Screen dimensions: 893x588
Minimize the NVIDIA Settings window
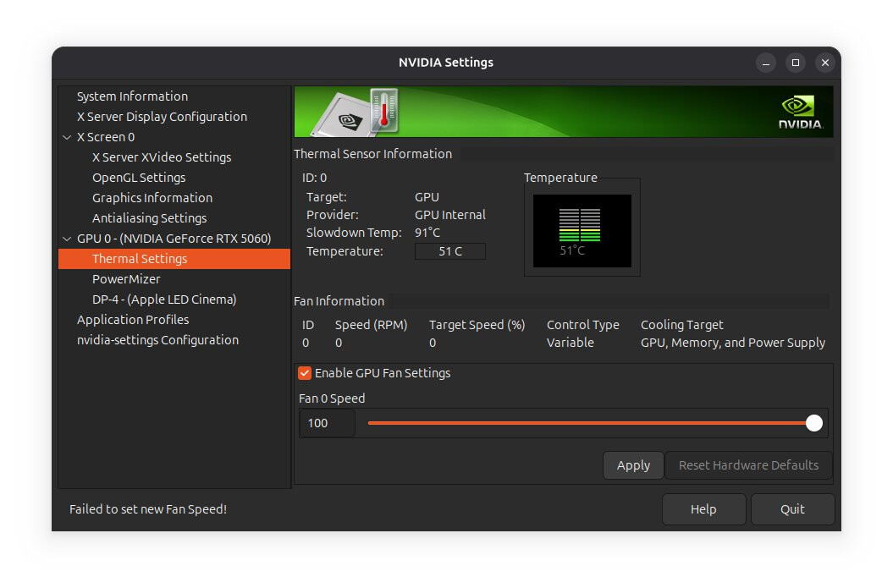pyautogui.click(x=765, y=63)
